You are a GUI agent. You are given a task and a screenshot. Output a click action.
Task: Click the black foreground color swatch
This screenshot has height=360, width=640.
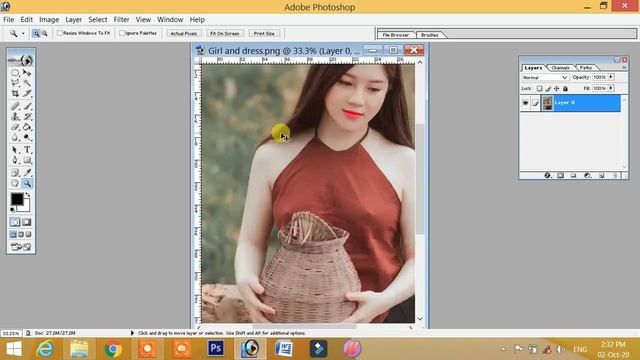17,199
